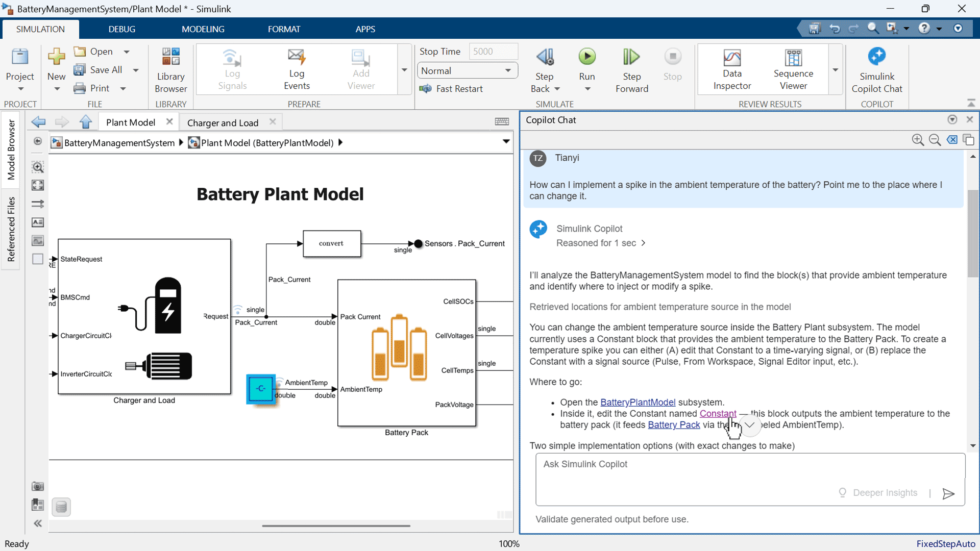Navigate up to parent with arrow icon
The height and width of the screenshot is (551, 980).
pyautogui.click(x=86, y=122)
